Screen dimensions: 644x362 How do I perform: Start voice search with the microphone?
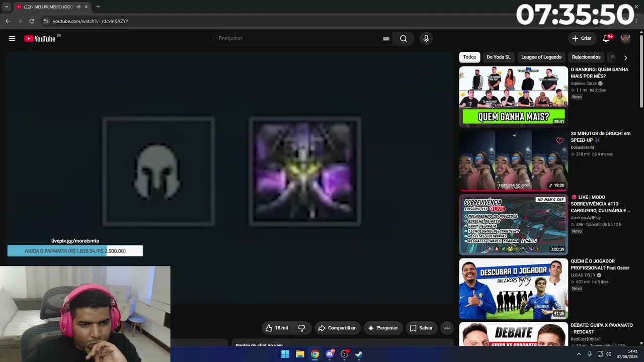[x=426, y=39]
